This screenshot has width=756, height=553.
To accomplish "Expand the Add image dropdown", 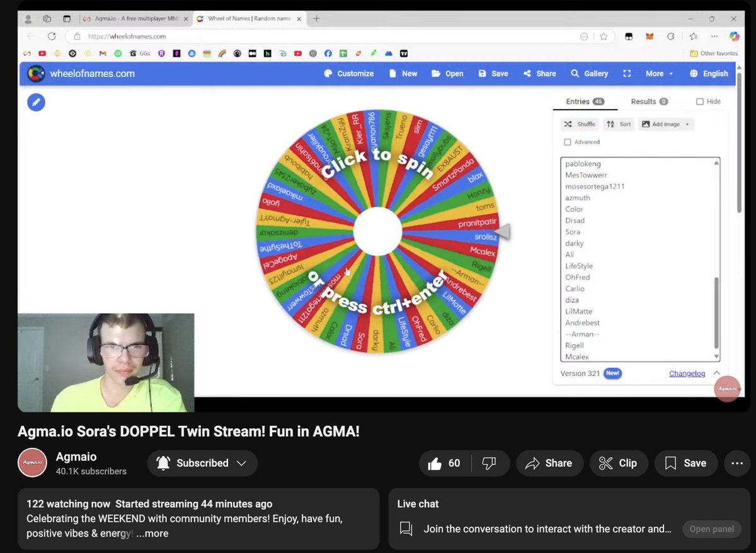I will coord(667,124).
